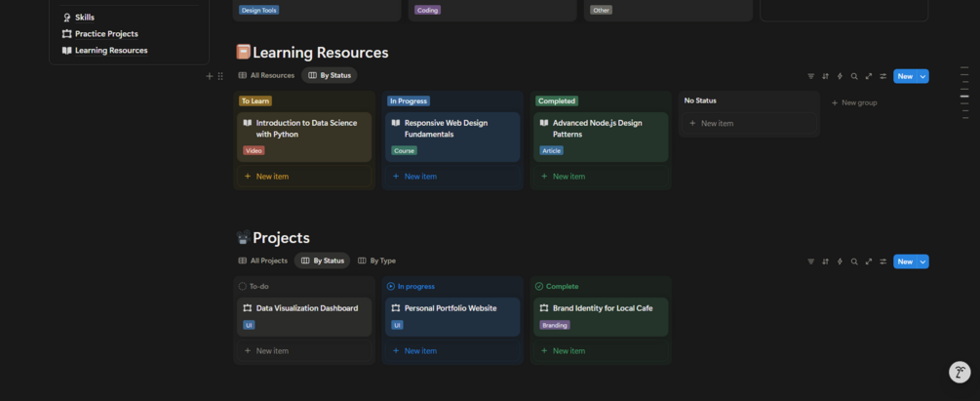Click the green Complete status header

tap(562, 287)
